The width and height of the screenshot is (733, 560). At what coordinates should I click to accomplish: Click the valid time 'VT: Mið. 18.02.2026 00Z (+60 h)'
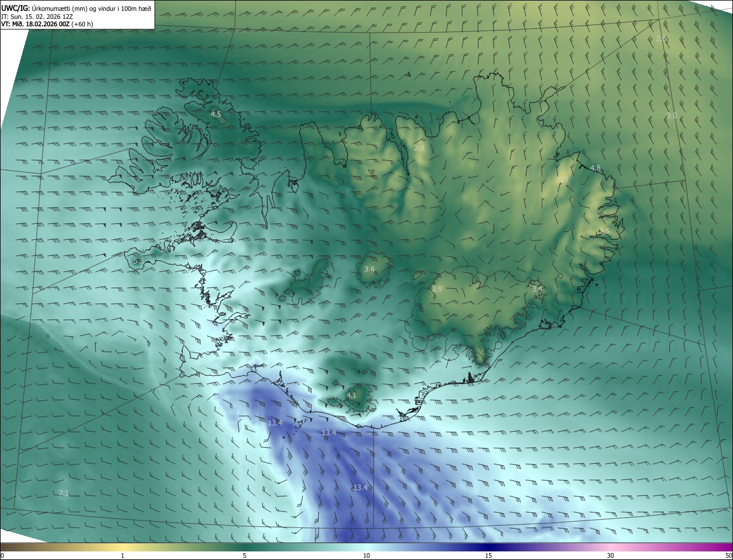(47, 23)
